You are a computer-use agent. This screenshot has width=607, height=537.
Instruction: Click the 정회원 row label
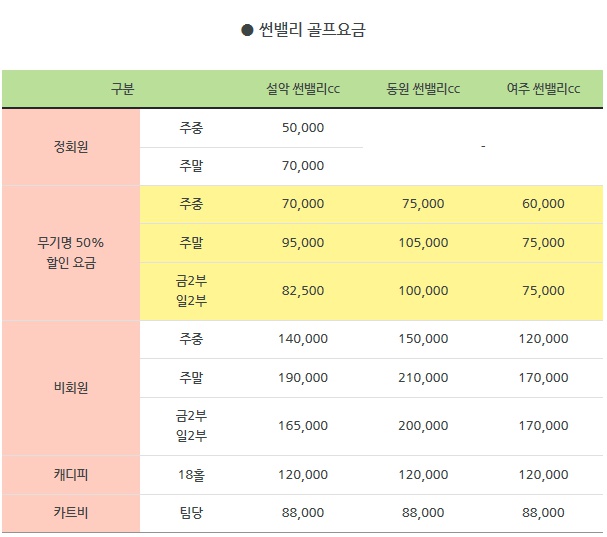71,147
